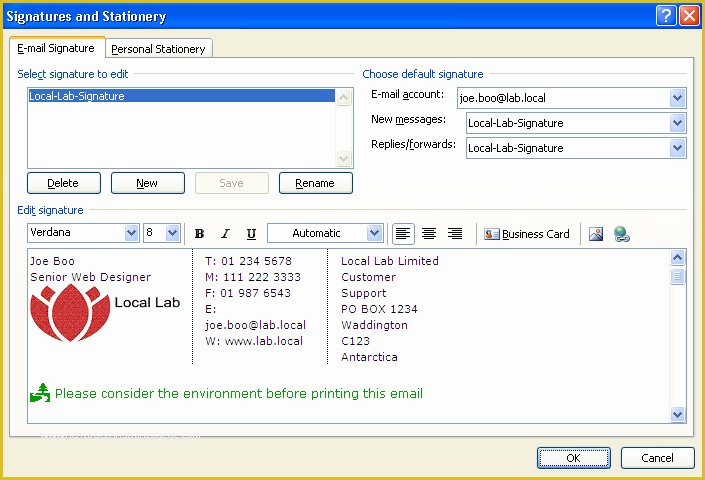Click 'PO BOX 1234' address line

point(379,309)
